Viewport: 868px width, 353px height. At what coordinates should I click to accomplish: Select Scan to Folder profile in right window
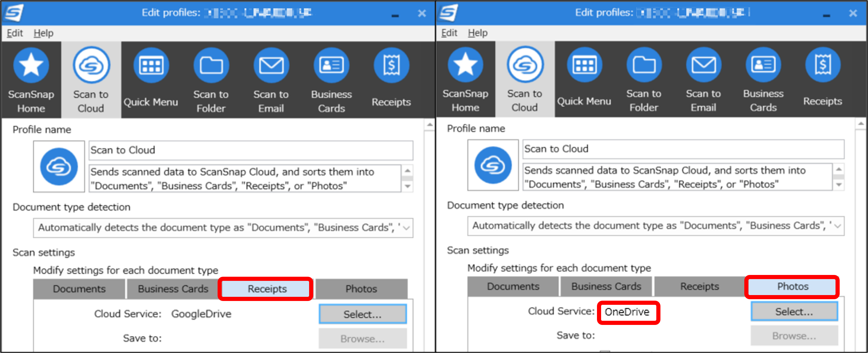644,80
